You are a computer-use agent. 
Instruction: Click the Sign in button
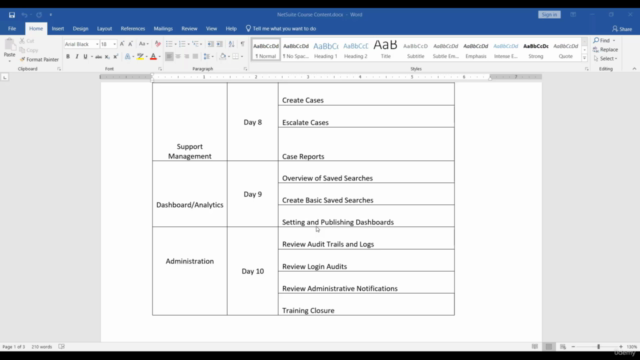pos(549,15)
